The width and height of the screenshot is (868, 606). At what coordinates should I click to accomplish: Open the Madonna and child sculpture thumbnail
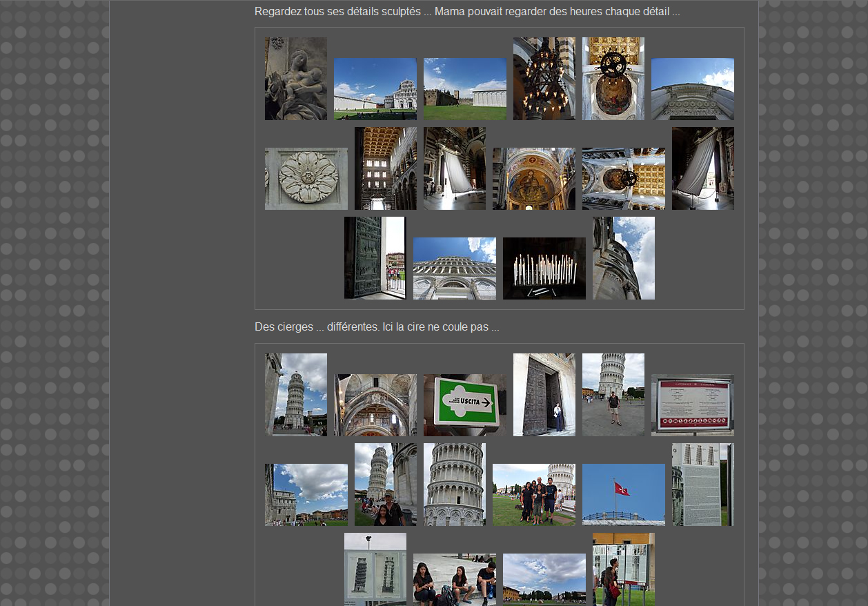295,79
